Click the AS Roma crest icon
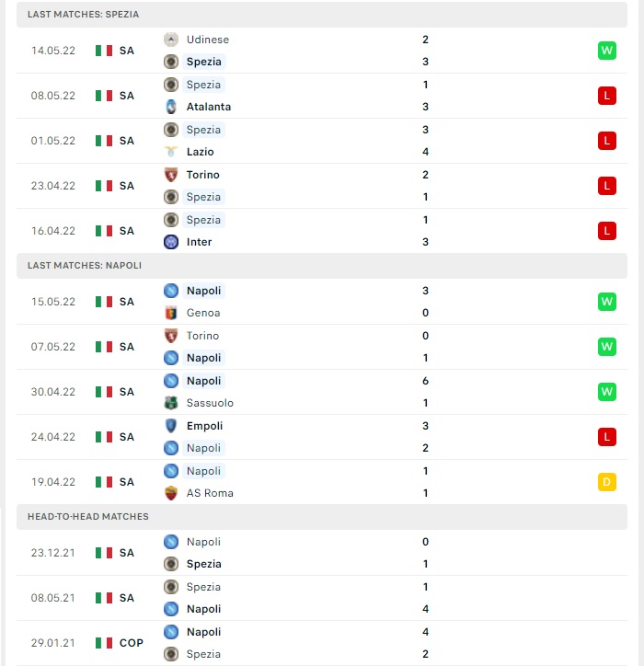644x666 pixels. pyautogui.click(x=171, y=493)
